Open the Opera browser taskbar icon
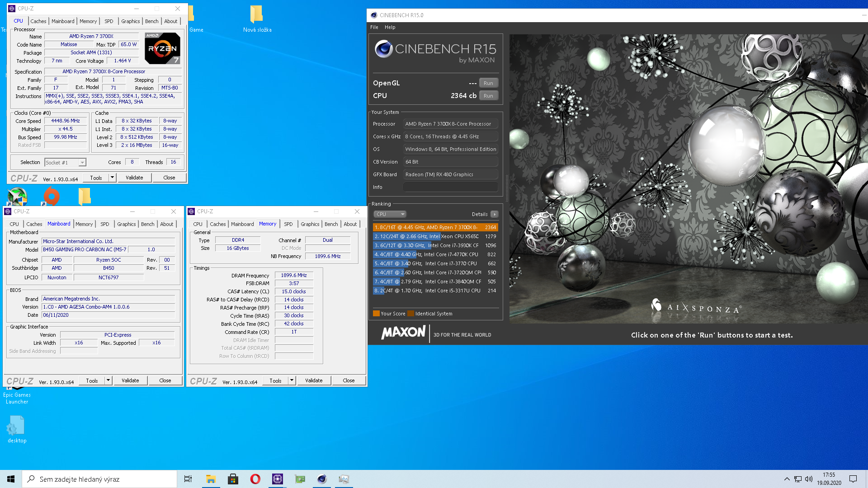The height and width of the screenshot is (488, 868). click(x=255, y=479)
